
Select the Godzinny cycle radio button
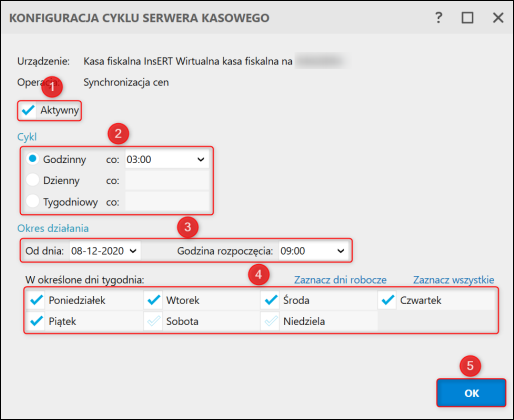(x=32, y=159)
